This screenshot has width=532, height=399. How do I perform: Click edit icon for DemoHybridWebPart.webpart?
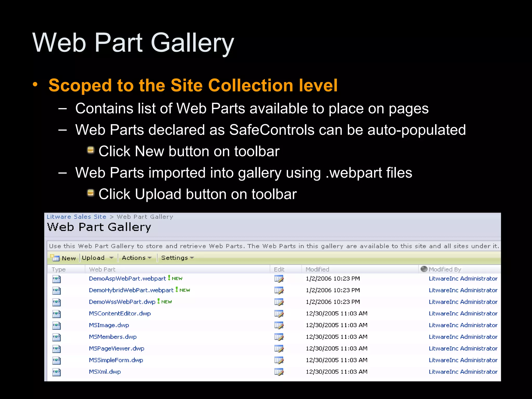click(279, 290)
